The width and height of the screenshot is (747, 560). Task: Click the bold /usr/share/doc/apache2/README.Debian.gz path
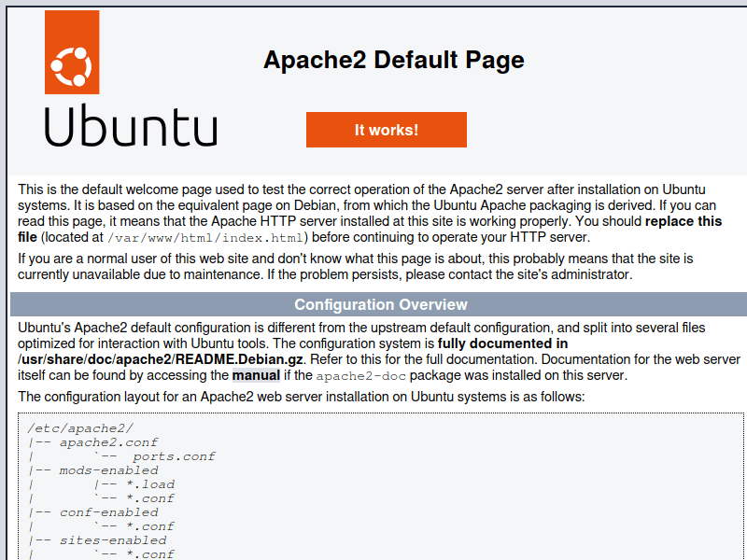tap(161, 359)
